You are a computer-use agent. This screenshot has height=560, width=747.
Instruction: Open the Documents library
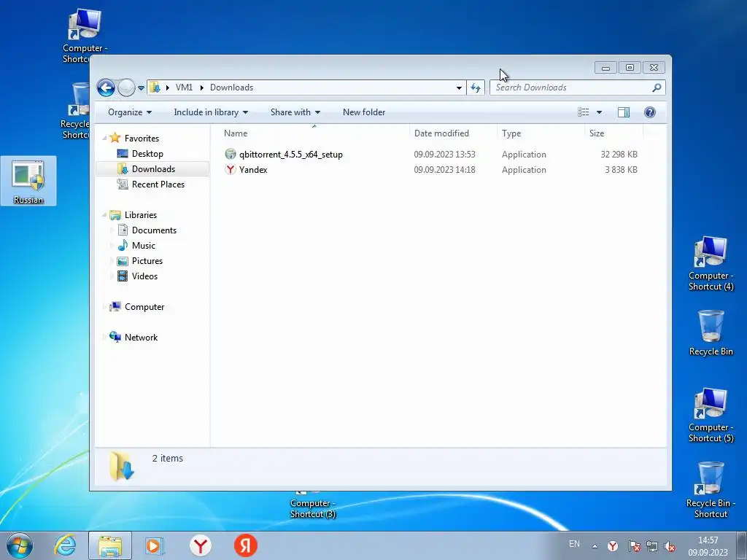(x=154, y=230)
